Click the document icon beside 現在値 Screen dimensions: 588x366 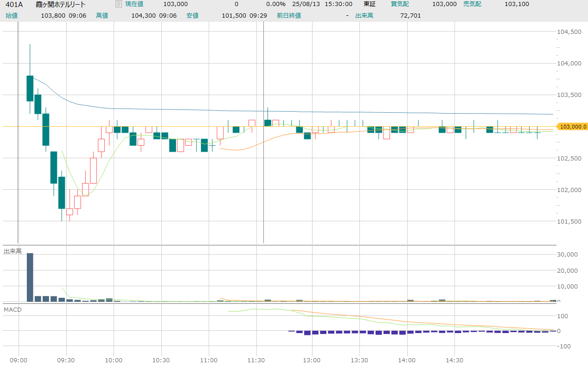119,4
